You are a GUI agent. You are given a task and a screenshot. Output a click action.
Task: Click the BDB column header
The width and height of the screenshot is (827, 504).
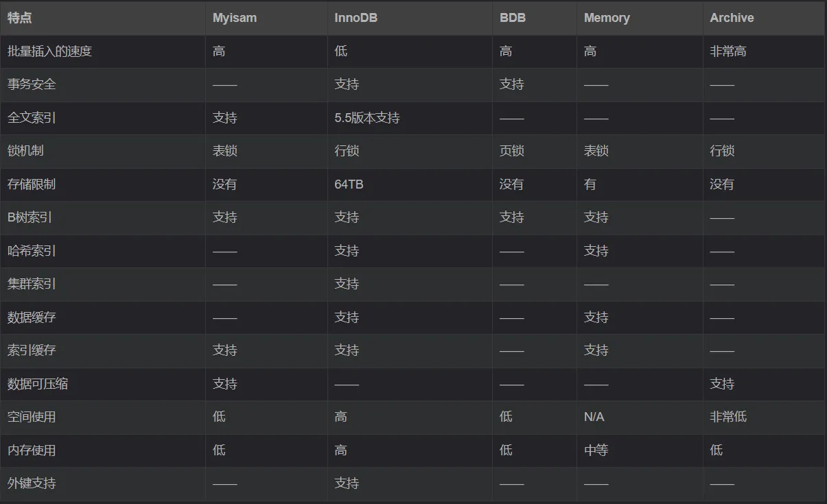513,18
